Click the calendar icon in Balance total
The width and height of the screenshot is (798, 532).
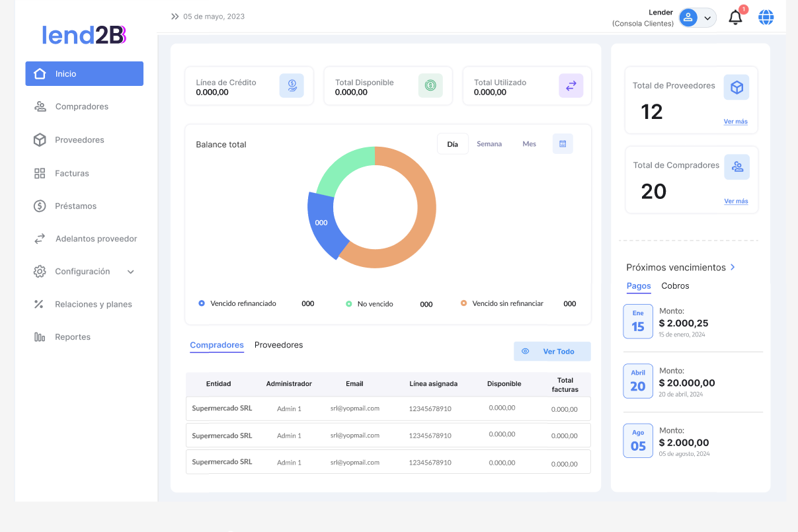point(563,144)
